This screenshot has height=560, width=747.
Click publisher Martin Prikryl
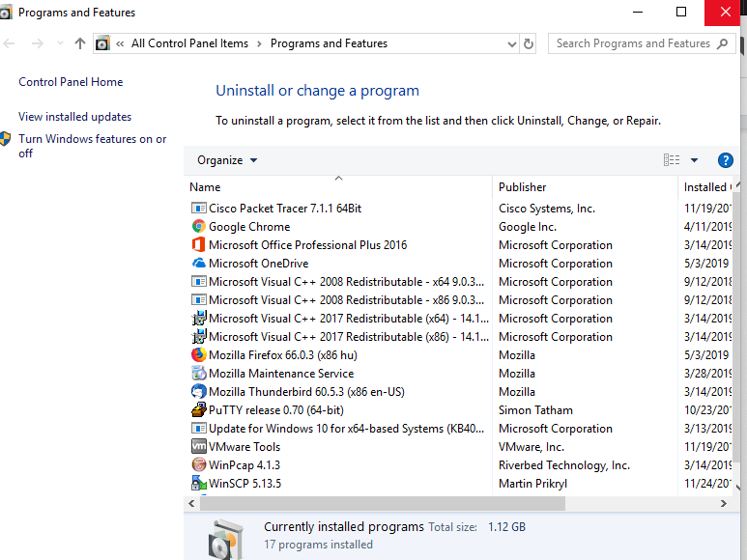coord(532,484)
